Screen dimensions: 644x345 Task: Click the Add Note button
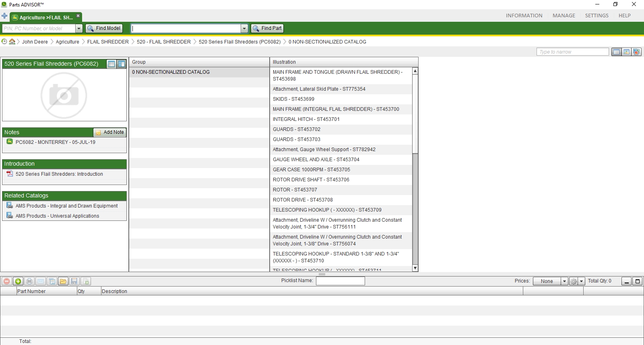click(x=110, y=132)
